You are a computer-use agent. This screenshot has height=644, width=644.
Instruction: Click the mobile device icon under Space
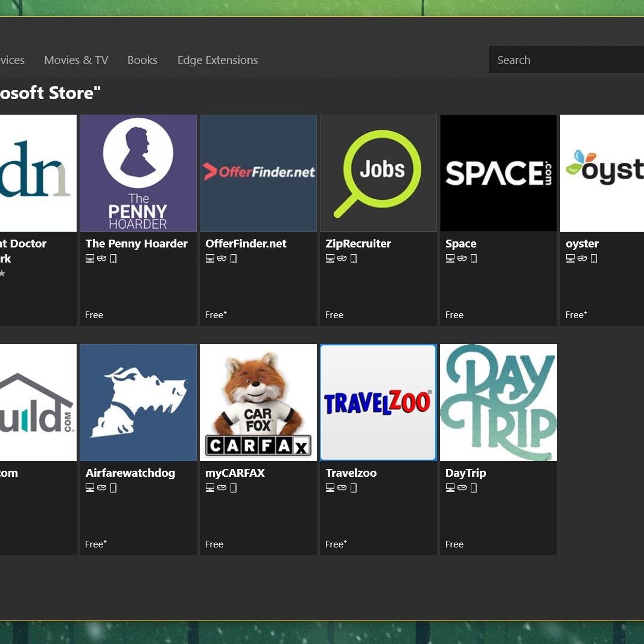(x=474, y=258)
